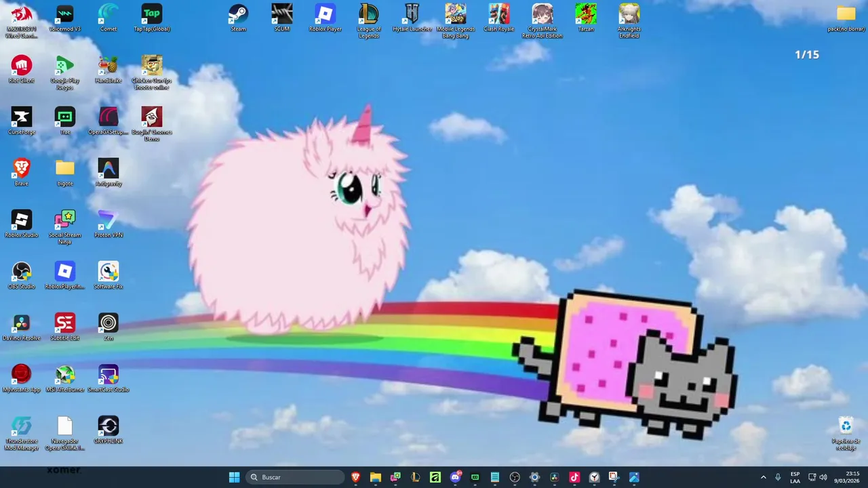868x488 pixels.
Task: Select Mobile Legends Bang Bang icon
Action: pos(455,21)
